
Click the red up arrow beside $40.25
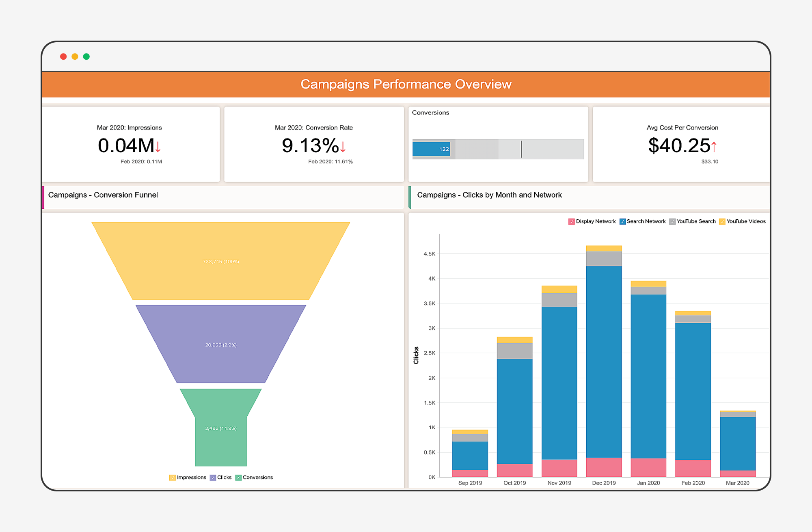pyautogui.click(x=714, y=147)
